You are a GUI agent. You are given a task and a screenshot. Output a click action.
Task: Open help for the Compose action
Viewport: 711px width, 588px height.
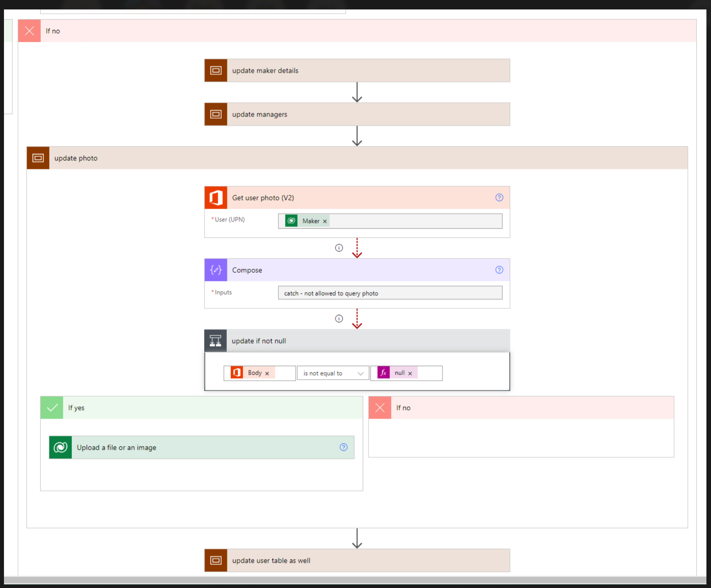tap(499, 270)
